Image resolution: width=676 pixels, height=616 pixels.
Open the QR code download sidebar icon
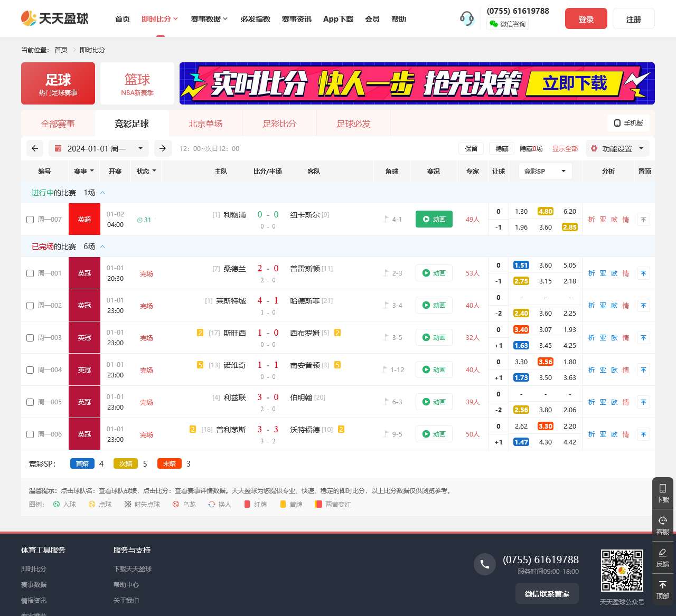(x=663, y=493)
